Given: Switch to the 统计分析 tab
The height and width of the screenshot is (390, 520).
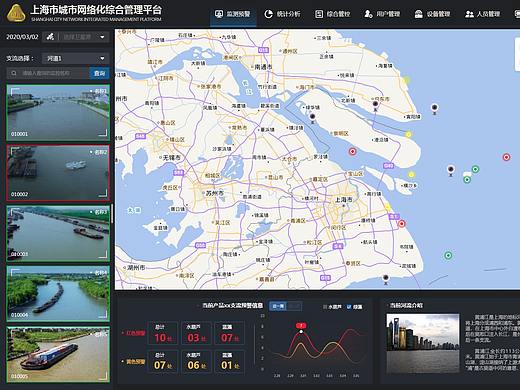Looking at the screenshot, I should click(x=282, y=14).
